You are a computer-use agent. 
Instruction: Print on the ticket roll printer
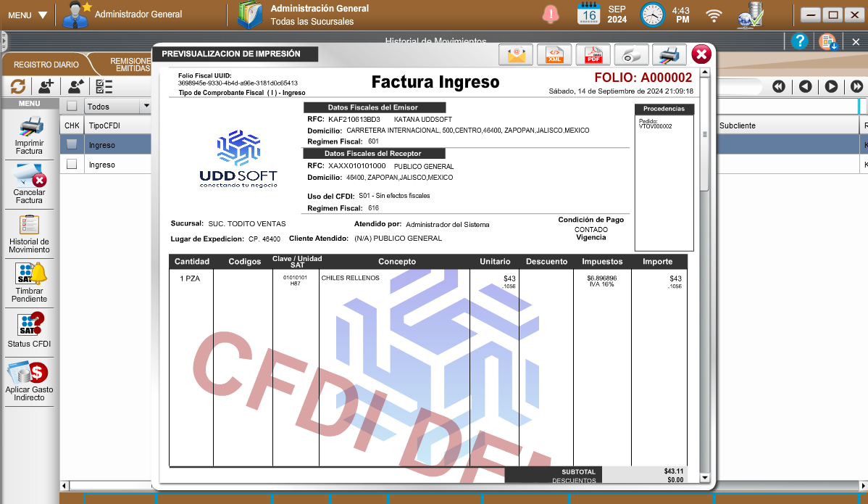point(632,55)
